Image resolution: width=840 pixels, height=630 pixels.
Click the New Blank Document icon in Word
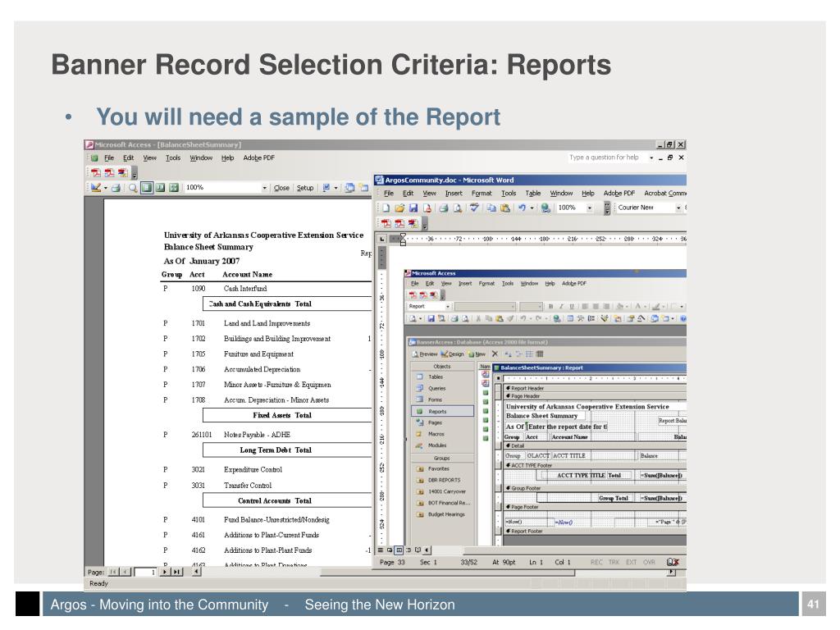tap(386, 208)
